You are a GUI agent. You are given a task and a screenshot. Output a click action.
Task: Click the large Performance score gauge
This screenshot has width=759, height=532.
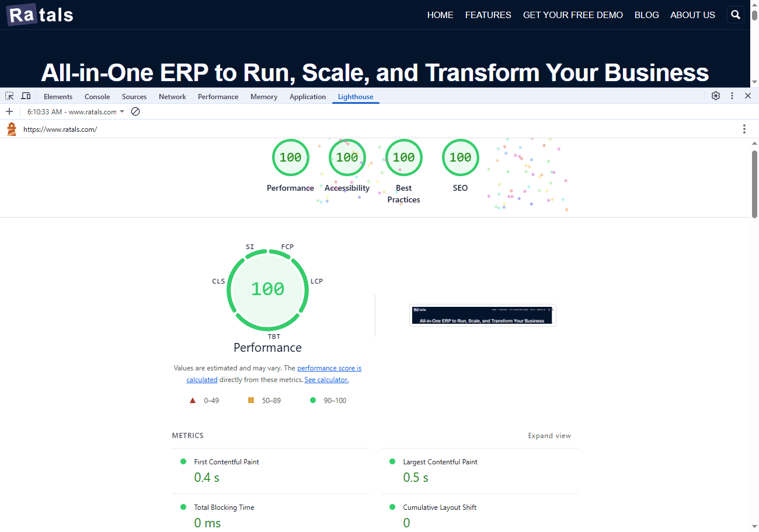[267, 289]
